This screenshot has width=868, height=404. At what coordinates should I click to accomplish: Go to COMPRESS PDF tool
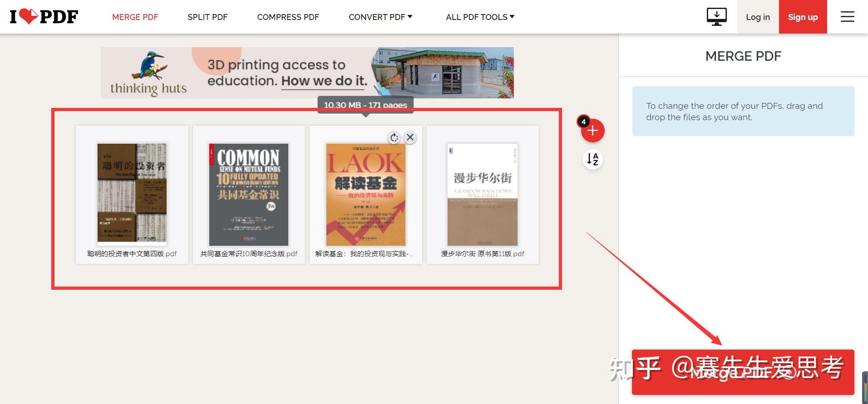tap(288, 17)
